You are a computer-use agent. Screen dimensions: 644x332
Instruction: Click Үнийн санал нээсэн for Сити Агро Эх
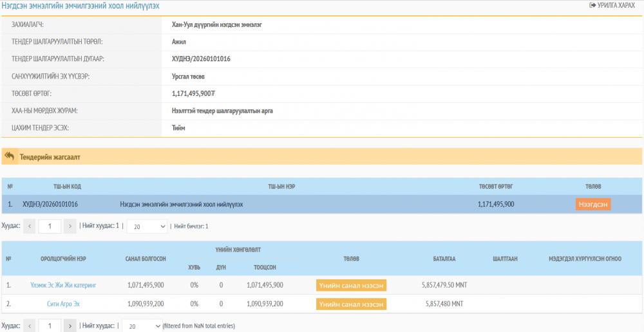click(x=351, y=304)
